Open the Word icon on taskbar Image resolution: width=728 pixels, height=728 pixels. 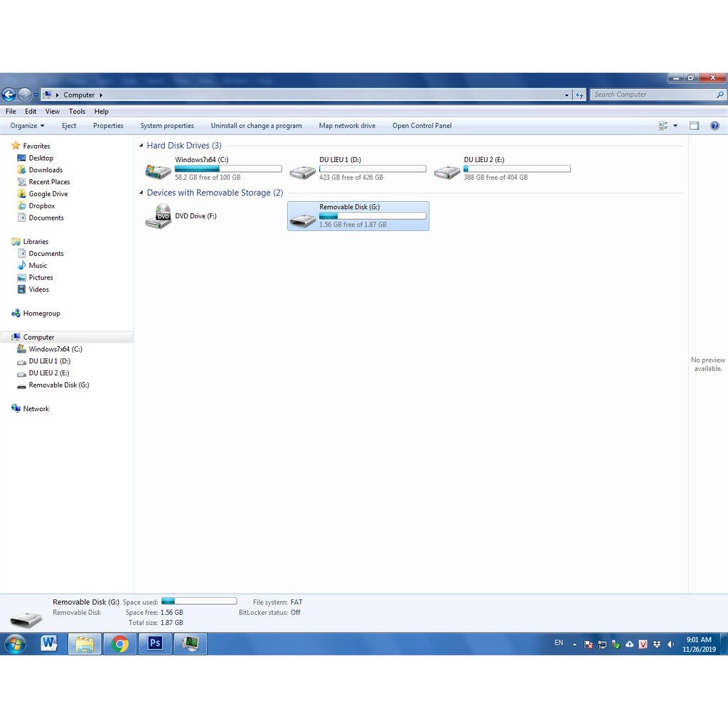tap(49, 644)
